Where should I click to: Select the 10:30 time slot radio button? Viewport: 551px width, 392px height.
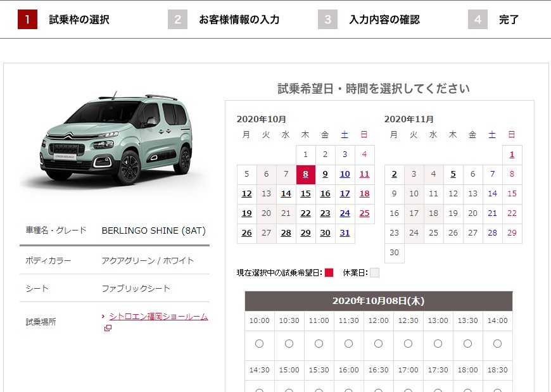click(x=289, y=343)
